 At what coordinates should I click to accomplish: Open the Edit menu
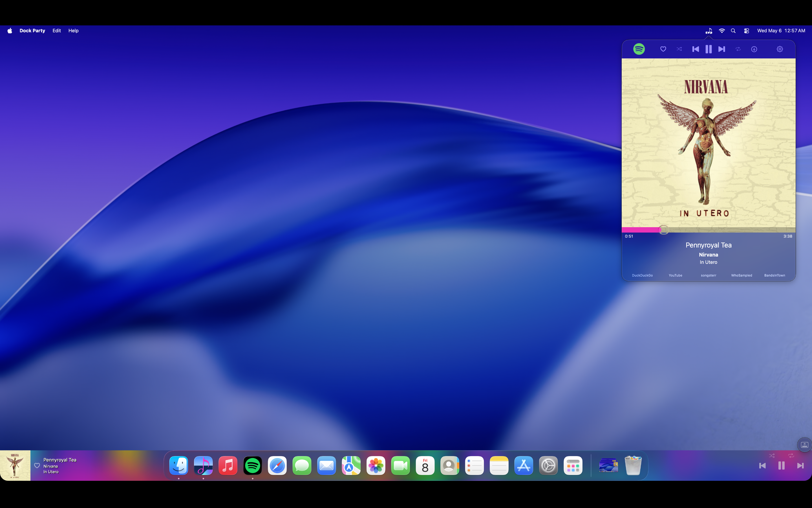[57, 30]
